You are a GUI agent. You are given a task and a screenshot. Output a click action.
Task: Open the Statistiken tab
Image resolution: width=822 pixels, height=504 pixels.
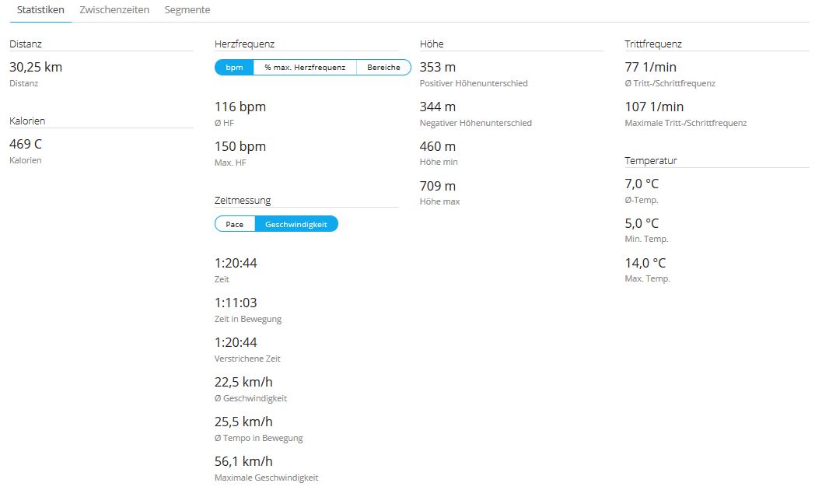click(40, 10)
